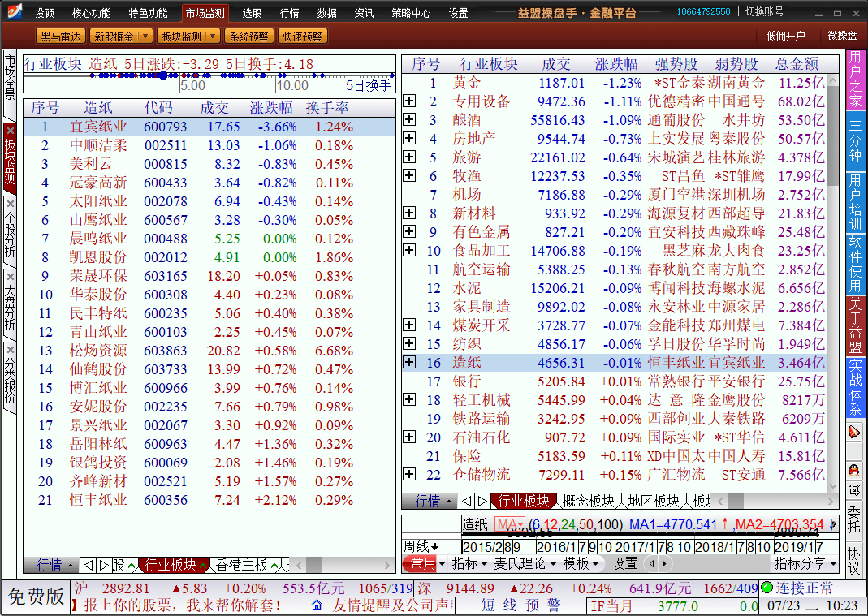
Task: Close the 大盘分析 side tab
Action: pos(10,277)
